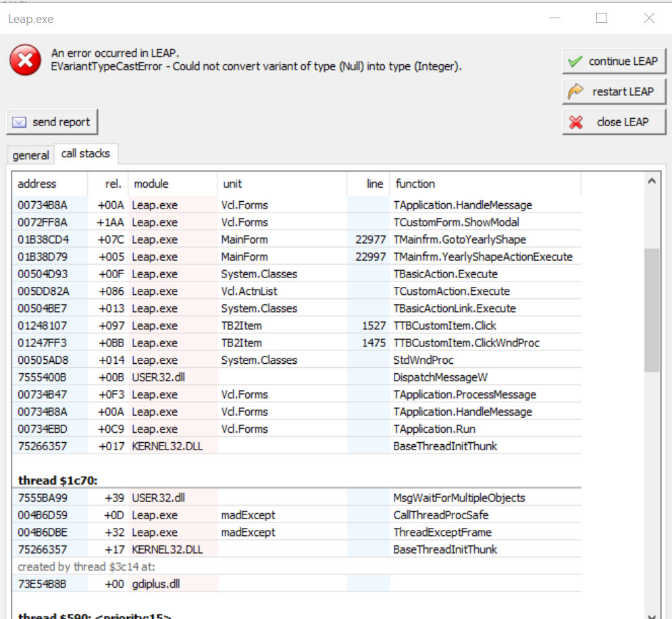This screenshot has height=619, width=672.
Task: Send the error report
Action: coord(52,122)
